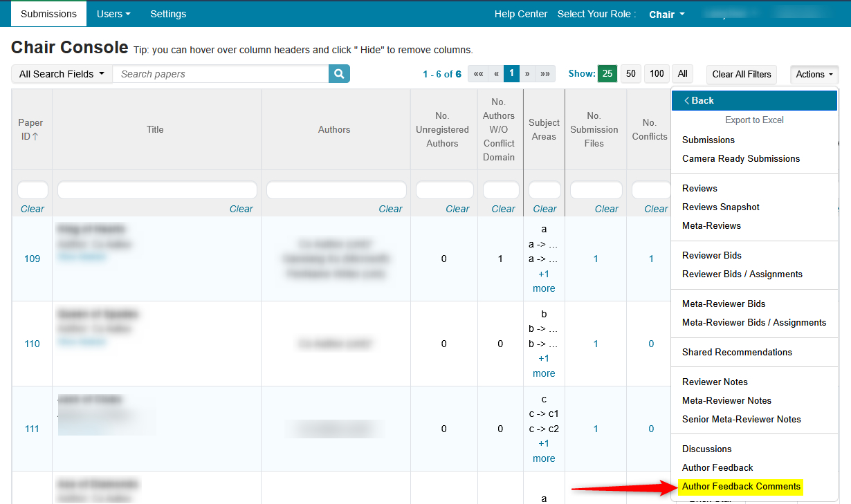Click the Clear All Filters button

[x=741, y=74]
